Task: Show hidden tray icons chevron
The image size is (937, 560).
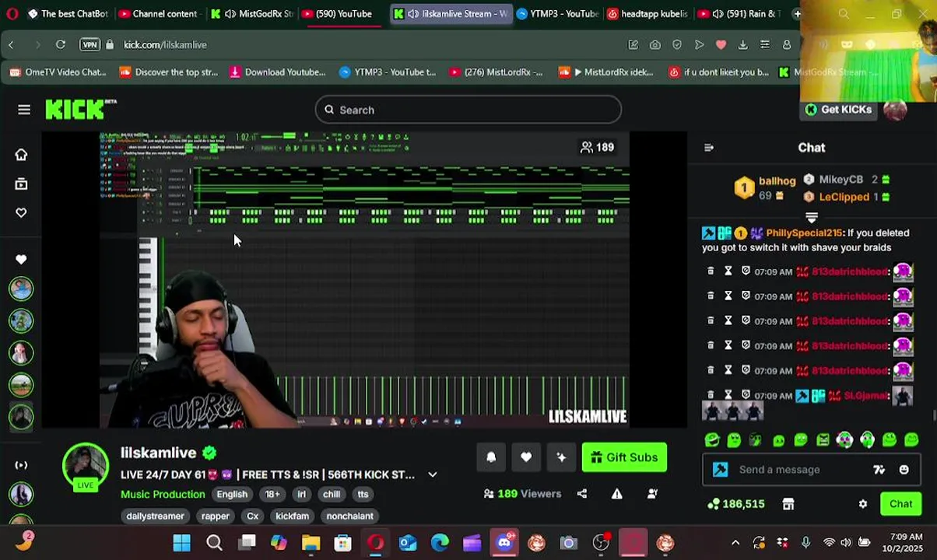Action: (x=735, y=543)
